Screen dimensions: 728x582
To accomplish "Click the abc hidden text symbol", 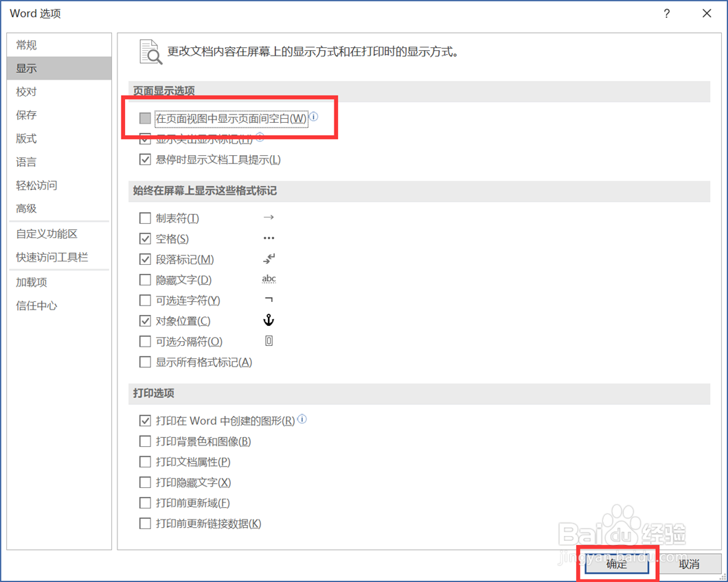I will tap(269, 279).
